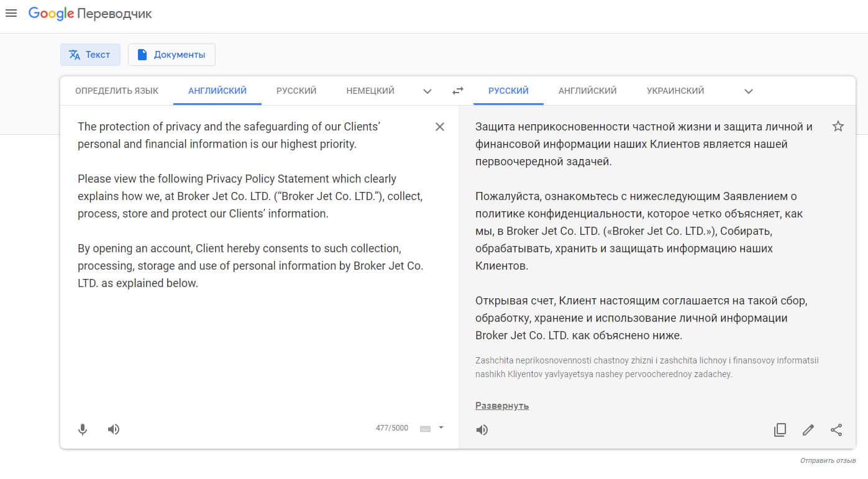Suggest an edit with pencil icon

(808, 430)
